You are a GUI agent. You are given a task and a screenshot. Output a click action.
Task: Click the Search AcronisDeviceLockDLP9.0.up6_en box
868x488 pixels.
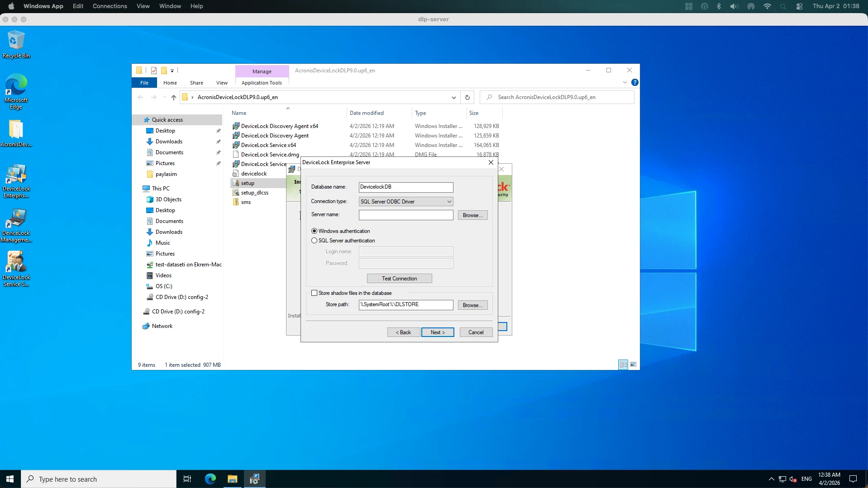557,97
